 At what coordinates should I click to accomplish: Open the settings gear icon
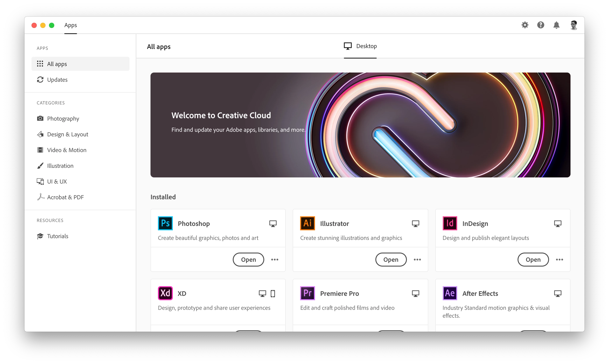(x=525, y=25)
